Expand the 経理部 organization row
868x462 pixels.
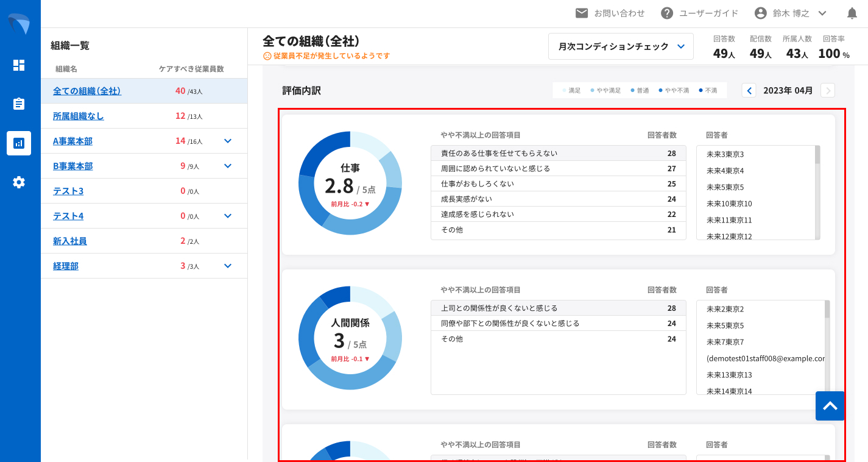pyautogui.click(x=228, y=266)
